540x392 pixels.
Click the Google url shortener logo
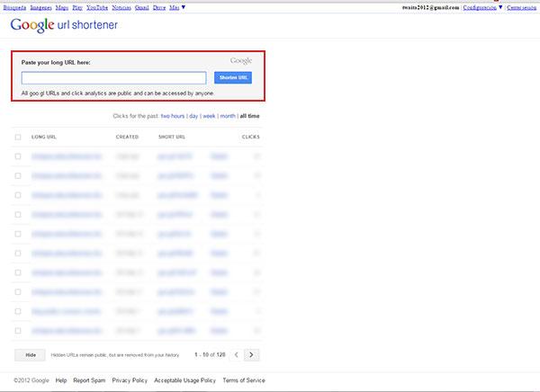[x=64, y=24]
